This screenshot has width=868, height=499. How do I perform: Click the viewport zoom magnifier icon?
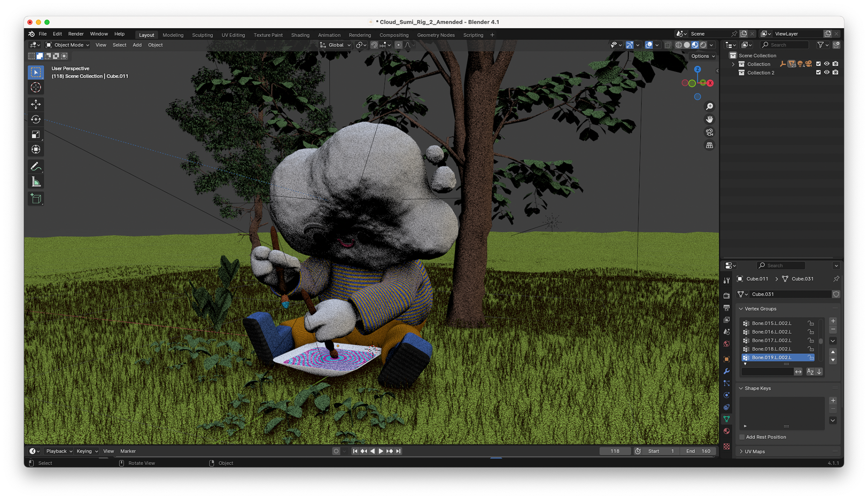pos(709,106)
